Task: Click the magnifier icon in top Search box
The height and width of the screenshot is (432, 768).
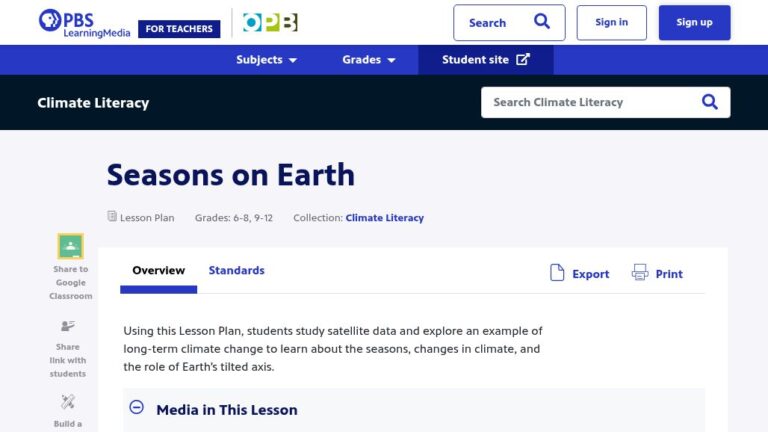Action: (542, 22)
